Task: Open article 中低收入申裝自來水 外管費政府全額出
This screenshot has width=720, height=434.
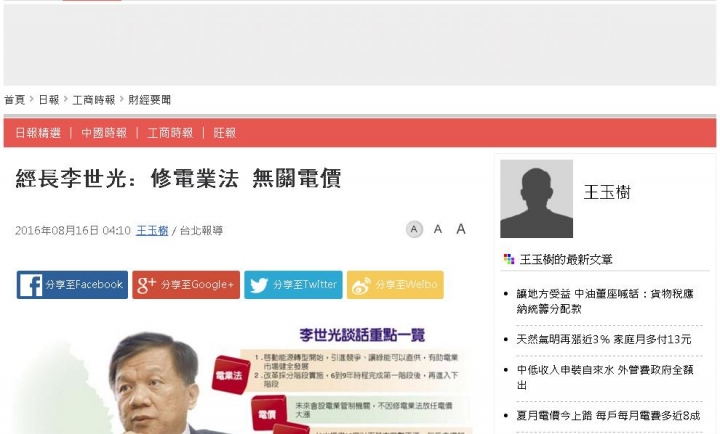Action: [605, 377]
